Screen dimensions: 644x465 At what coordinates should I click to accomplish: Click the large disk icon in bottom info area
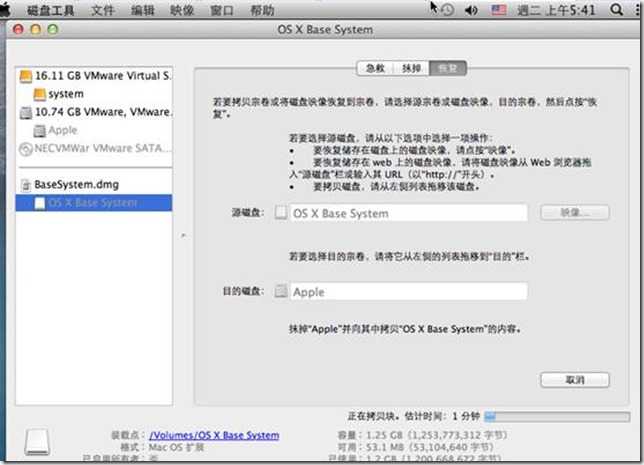tap(37, 442)
